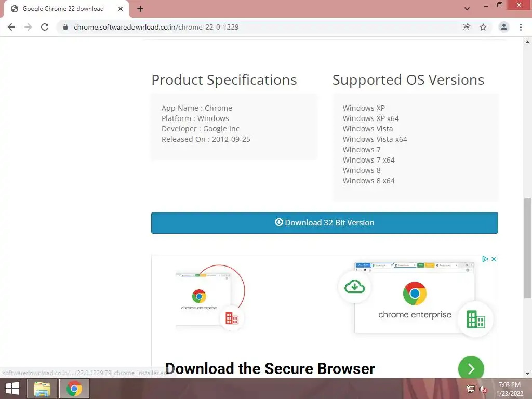Click the exact entry Windows XP
532x399 pixels.
coord(364,108)
